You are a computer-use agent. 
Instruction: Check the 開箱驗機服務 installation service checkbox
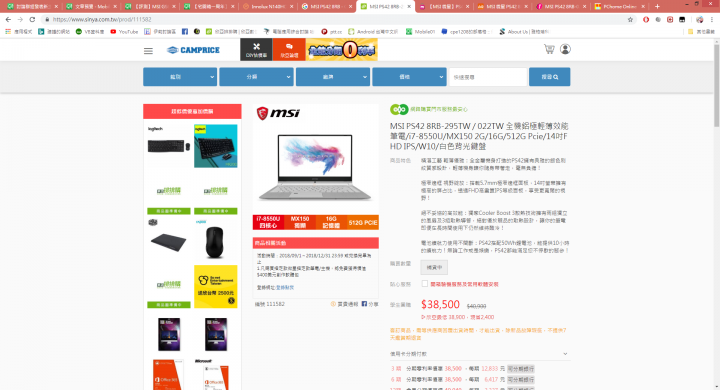click(425, 284)
